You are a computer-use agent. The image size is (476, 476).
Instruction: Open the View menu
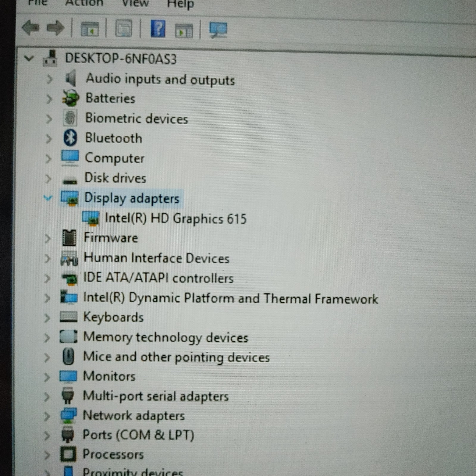pyautogui.click(x=135, y=3)
